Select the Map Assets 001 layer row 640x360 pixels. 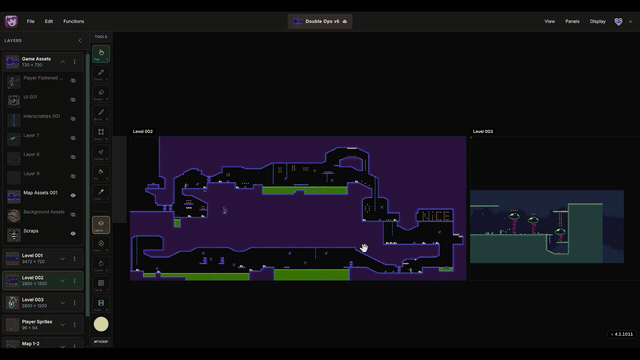click(43, 196)
